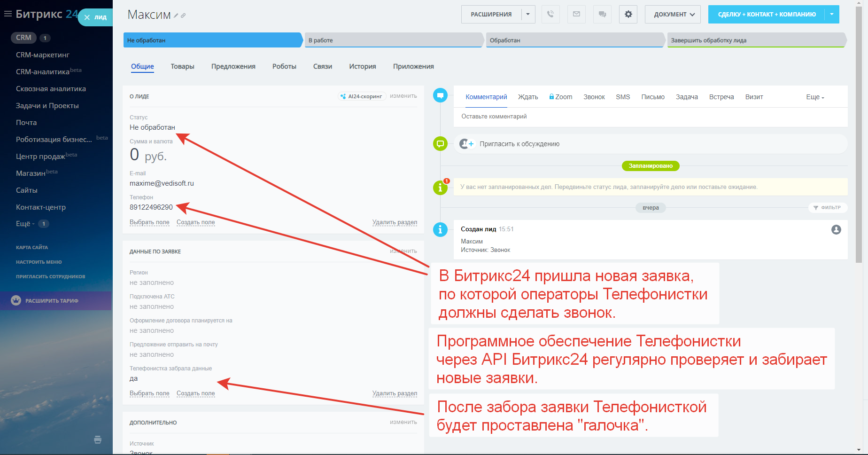Image resolution: width=868 pixels, height=455 pixels.
Task: Open CRM-маркетинг in the sidebar
Action: point(43,55)
